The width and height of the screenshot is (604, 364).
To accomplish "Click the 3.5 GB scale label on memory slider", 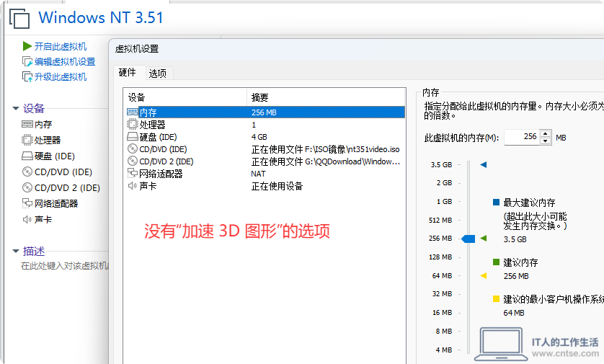I will (441, 165).
